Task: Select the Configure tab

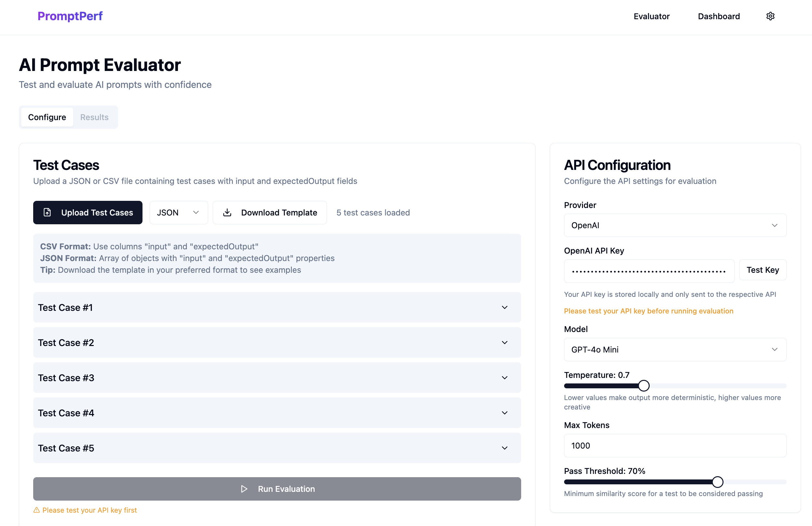Action: coord(47,117)
